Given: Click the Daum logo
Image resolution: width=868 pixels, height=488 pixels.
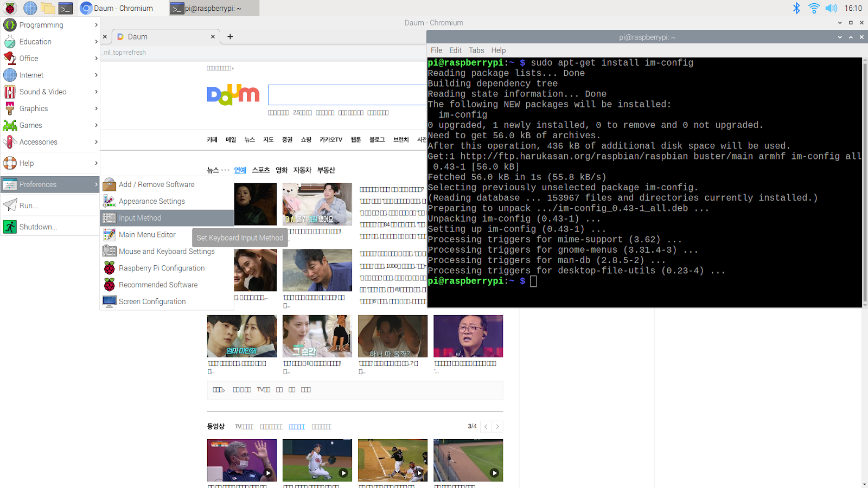Looking at the screenshot, I should [x=233, y=95].
